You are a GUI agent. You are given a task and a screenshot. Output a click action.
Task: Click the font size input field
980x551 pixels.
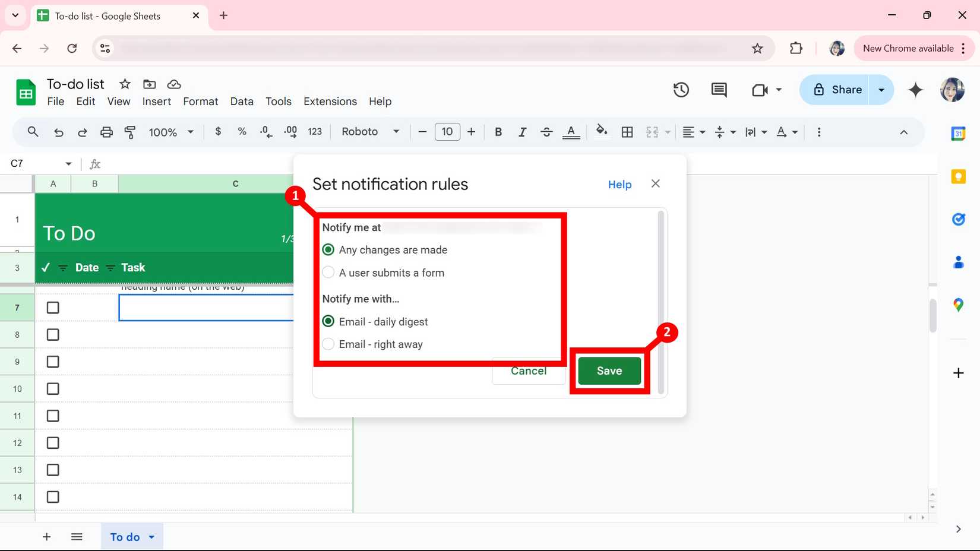coord(447,132)
